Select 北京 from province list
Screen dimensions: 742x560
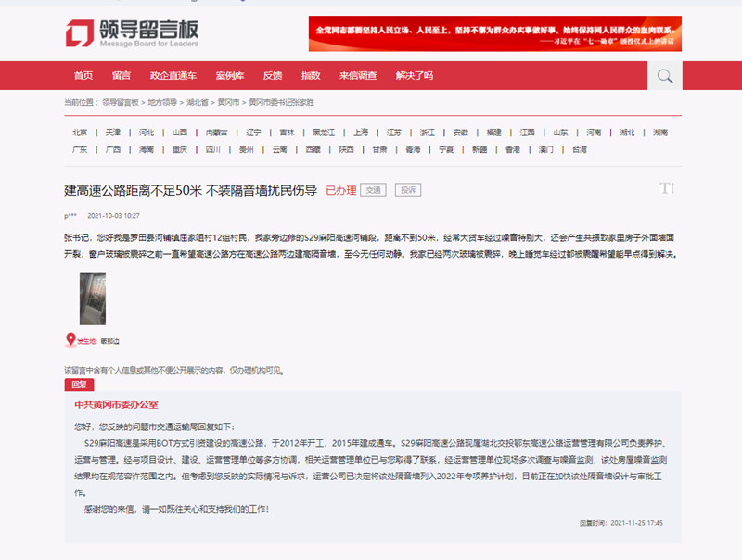pos(81,133)
